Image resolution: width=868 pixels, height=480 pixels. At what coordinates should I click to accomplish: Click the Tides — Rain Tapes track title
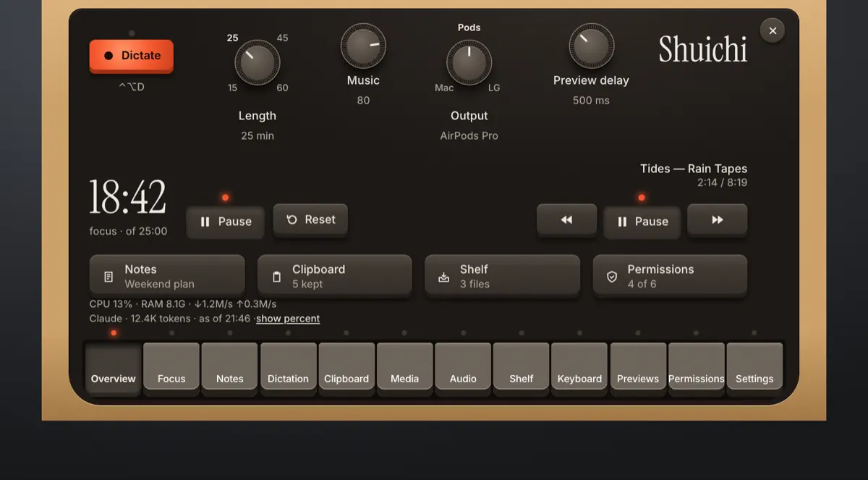point(694,169)
